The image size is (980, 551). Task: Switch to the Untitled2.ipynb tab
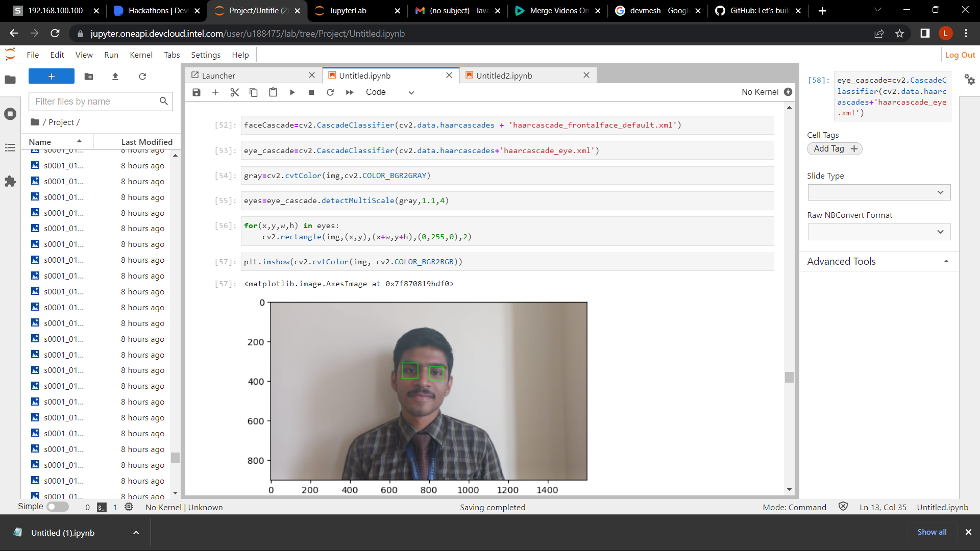(x=528, y=76)
